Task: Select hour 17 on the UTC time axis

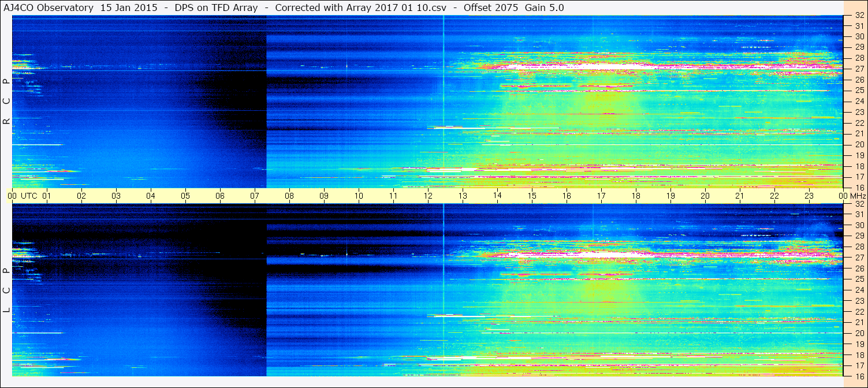Action: click(x=601, y=196)
